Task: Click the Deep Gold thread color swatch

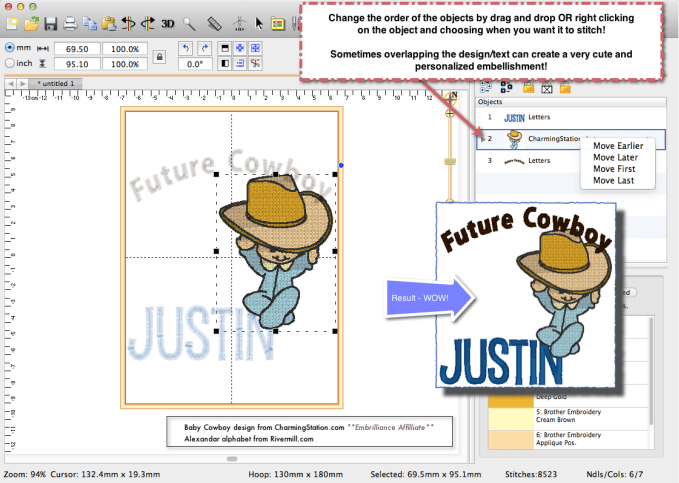Action: [511, 400]
